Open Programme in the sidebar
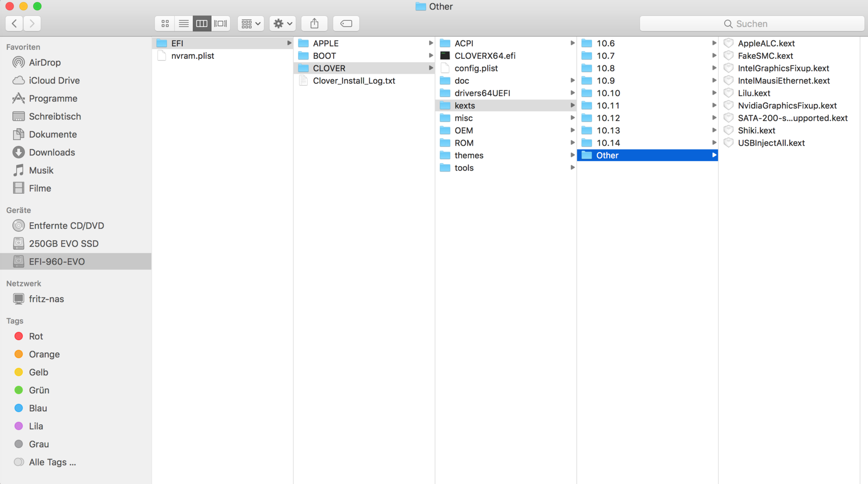The width and height of the screenshot is (868, 484). point(76,99)
